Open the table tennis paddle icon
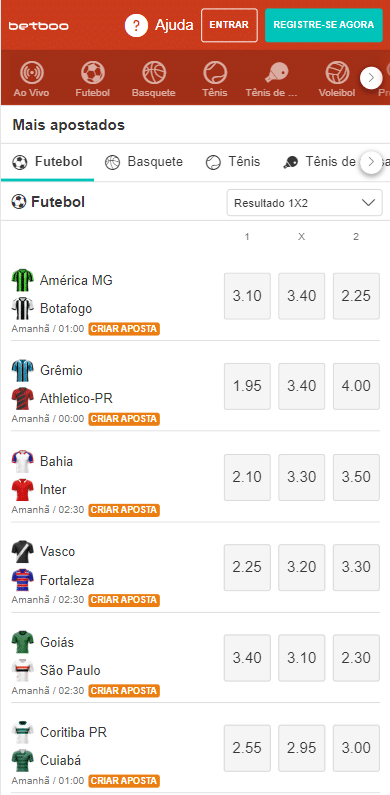Viewport: 390px width, 795px height. [x=276, y=74]
